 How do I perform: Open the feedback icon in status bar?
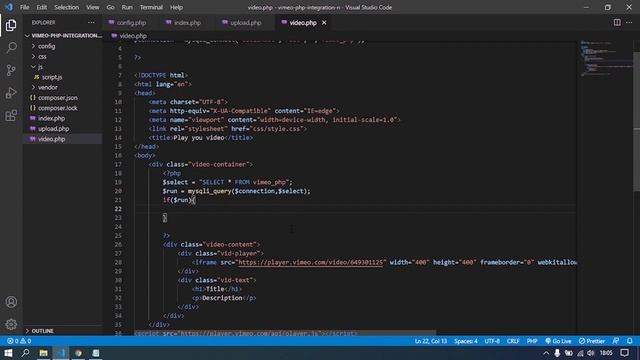(616, 341)
